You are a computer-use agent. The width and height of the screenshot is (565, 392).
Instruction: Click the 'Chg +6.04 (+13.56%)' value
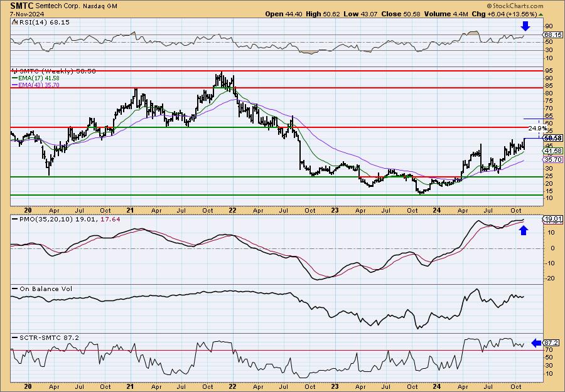coord(503,14)
